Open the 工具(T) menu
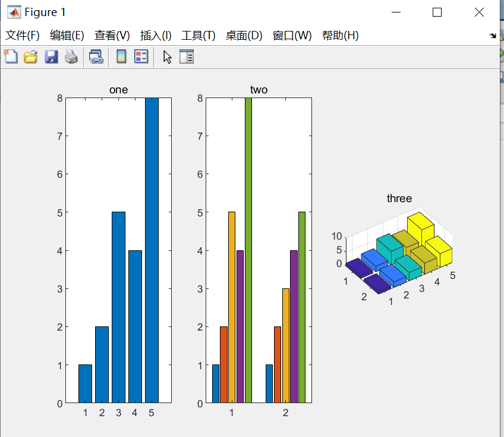This screenshot has height=437, width=504. coord(197,35)
